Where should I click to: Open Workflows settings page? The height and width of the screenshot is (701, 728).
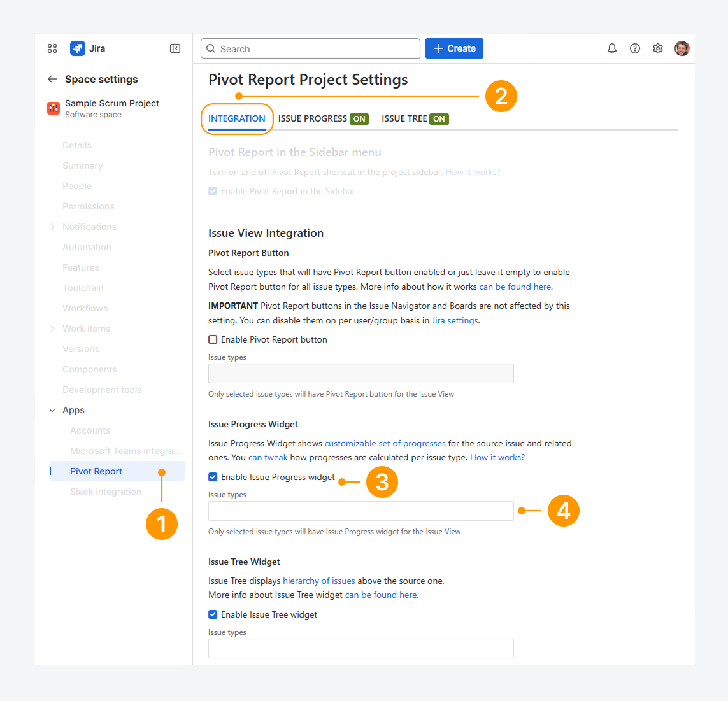(85, 309)
